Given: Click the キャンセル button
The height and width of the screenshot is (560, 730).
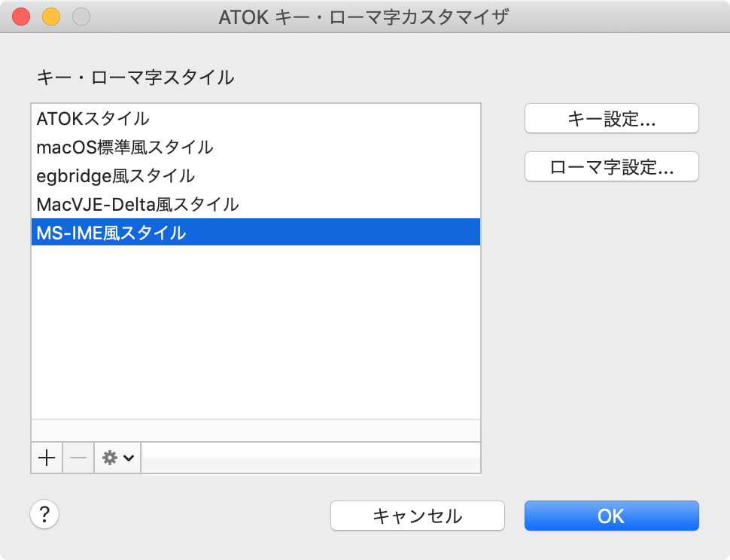Looking at the screenshot, I should coord(418,516).
